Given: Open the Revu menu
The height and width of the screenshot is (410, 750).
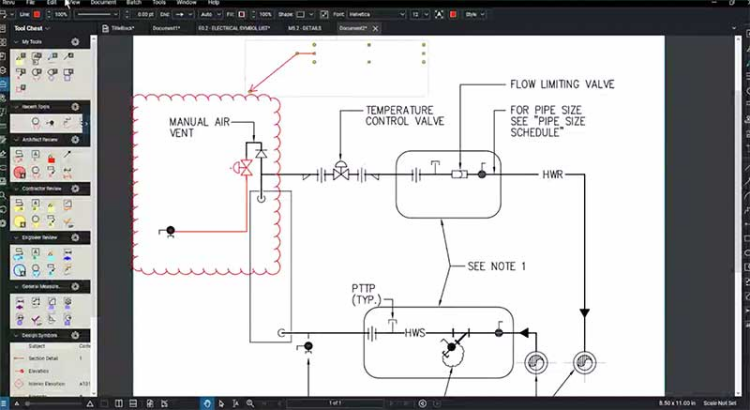Looking at the screenshot, I should (9, 2).
